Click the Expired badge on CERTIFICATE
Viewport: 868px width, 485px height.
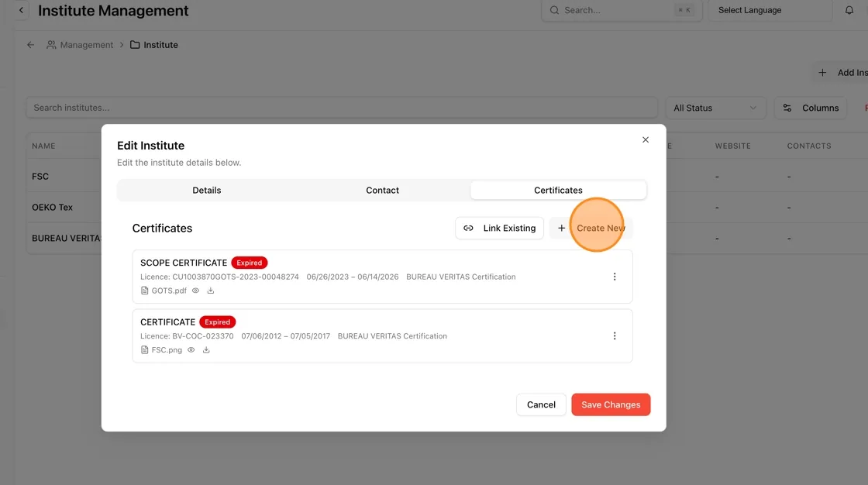point(217,322)
